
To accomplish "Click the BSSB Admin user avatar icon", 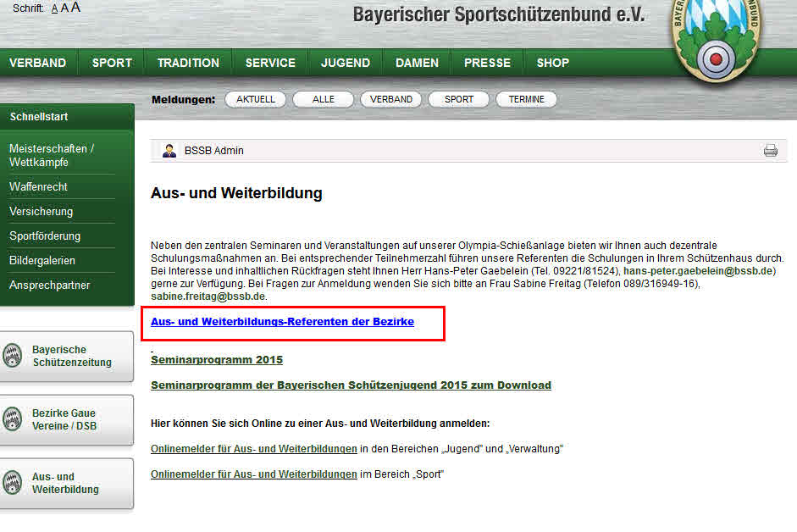I will pyautogui.click(x=169, y=151).
